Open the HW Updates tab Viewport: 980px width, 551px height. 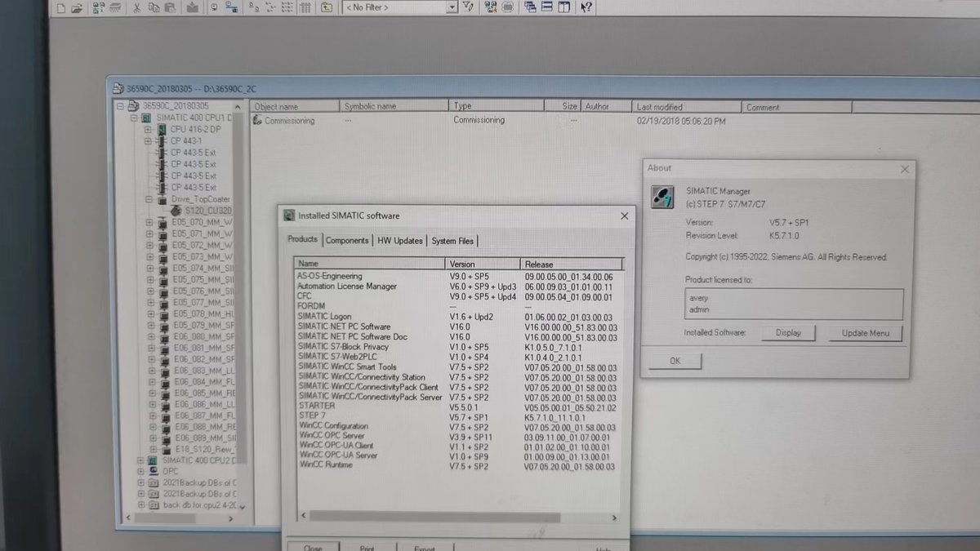400,241
